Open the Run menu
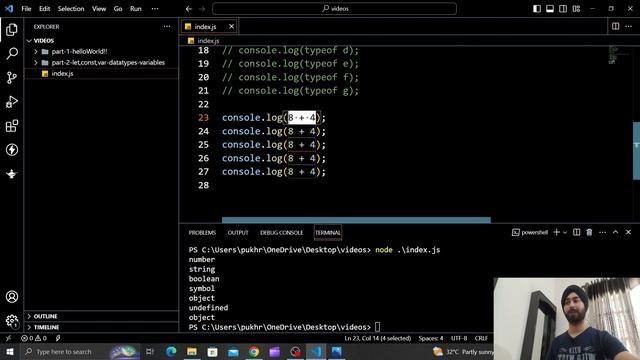 (x=136, y=9)
